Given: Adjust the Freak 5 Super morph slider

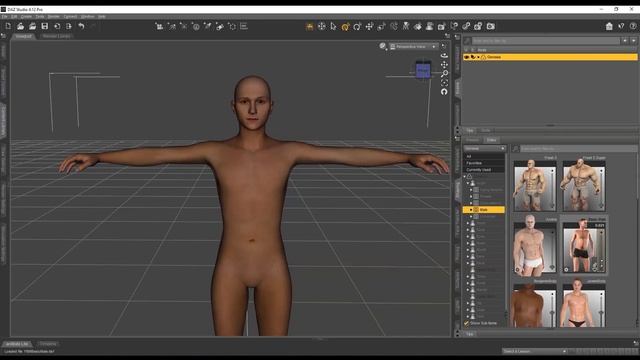Looking at the screenshot, I should point(601,189).
